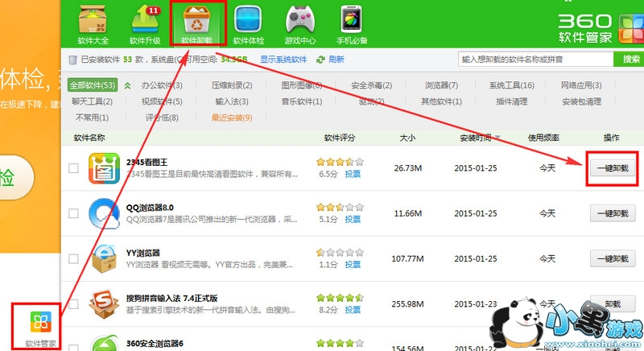Click the 360软件管家 logo
This screenshot has width=644, height=351.
coord(601,29)
